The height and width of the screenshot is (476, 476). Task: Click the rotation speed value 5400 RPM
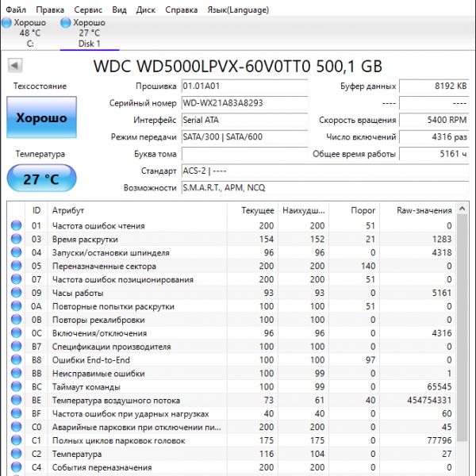point(434,121)
